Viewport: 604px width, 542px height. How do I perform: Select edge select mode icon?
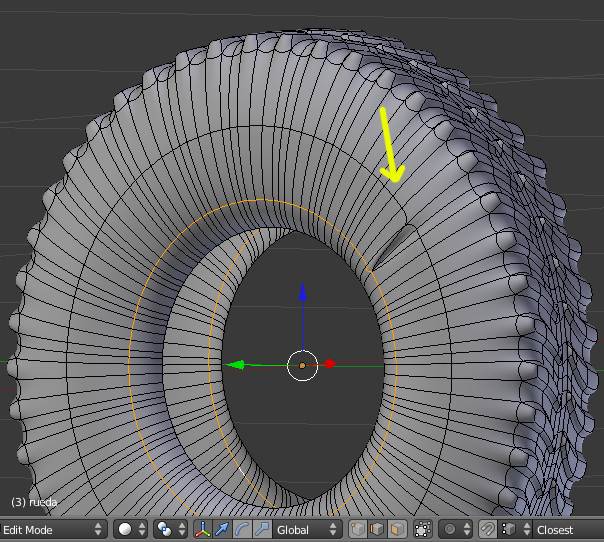point(377,530)
